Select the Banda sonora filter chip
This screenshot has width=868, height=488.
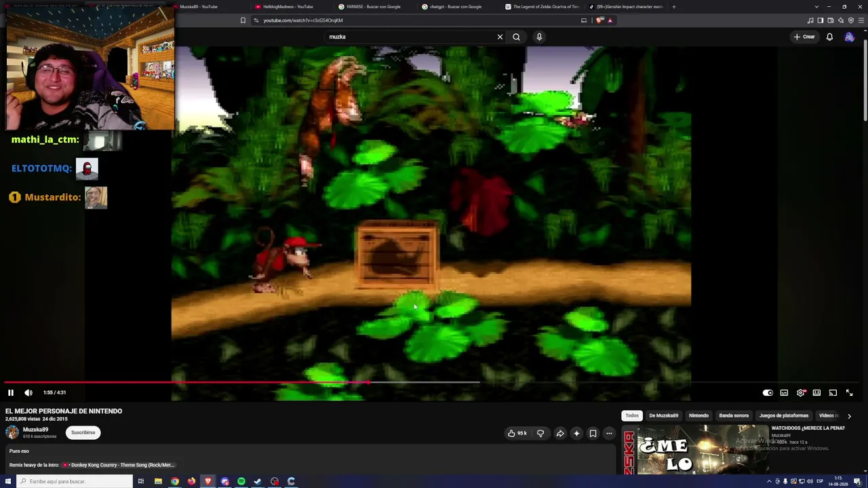(x=734, y=415)
